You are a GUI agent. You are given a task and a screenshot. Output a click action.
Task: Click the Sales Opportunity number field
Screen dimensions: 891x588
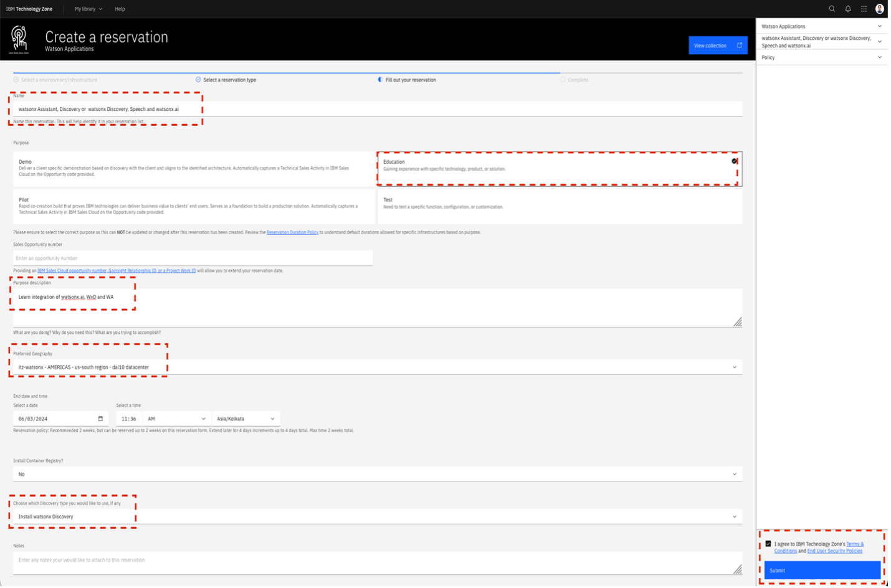192,257
